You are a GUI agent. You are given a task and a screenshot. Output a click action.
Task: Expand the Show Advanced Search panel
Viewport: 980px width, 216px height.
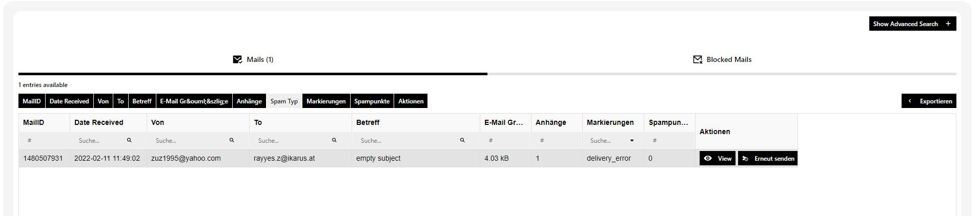coord(912,24)
